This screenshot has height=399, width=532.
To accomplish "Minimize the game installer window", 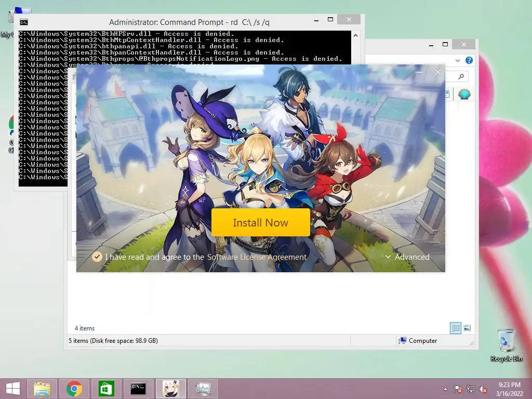I will pyautogui.click(x=420, y=72).
